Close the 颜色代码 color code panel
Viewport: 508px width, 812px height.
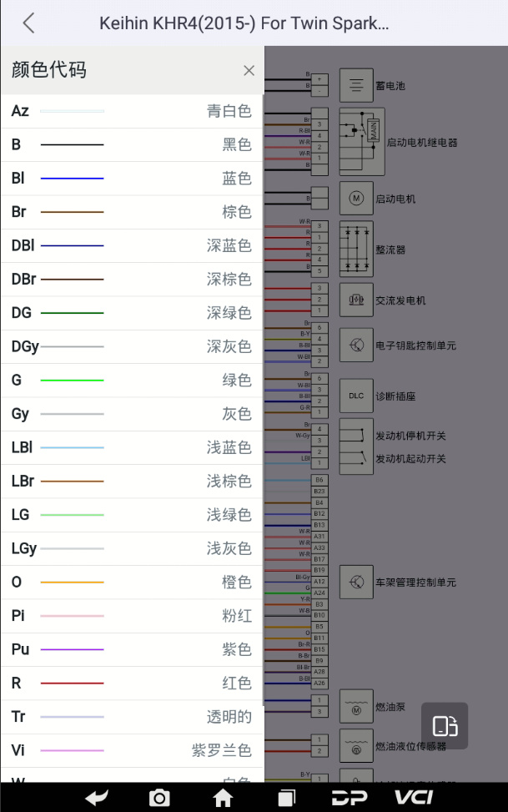[x=249, y=70]
